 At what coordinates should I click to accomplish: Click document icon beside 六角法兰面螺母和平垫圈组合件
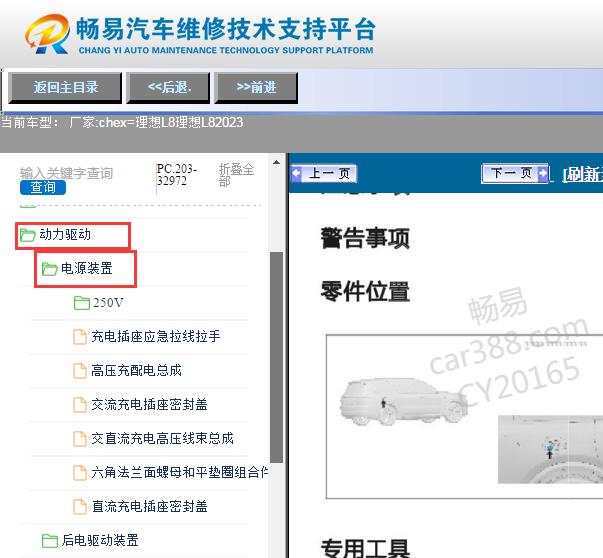pos(80,473)
